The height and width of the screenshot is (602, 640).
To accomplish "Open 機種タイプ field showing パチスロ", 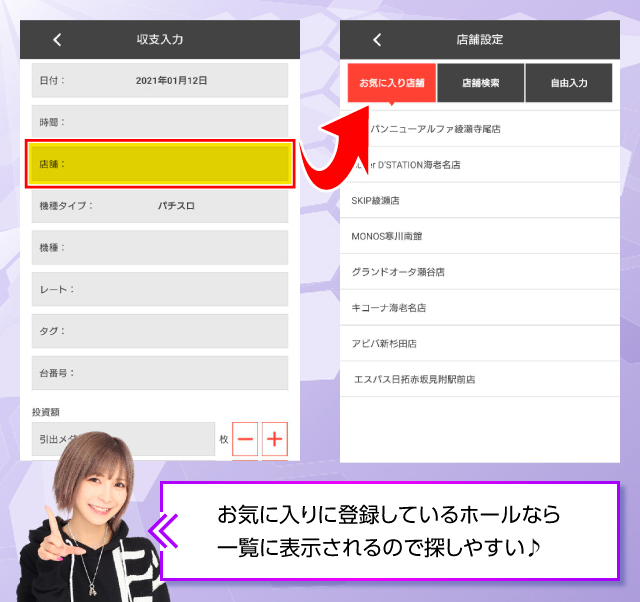I will click(x=160, y=206).
